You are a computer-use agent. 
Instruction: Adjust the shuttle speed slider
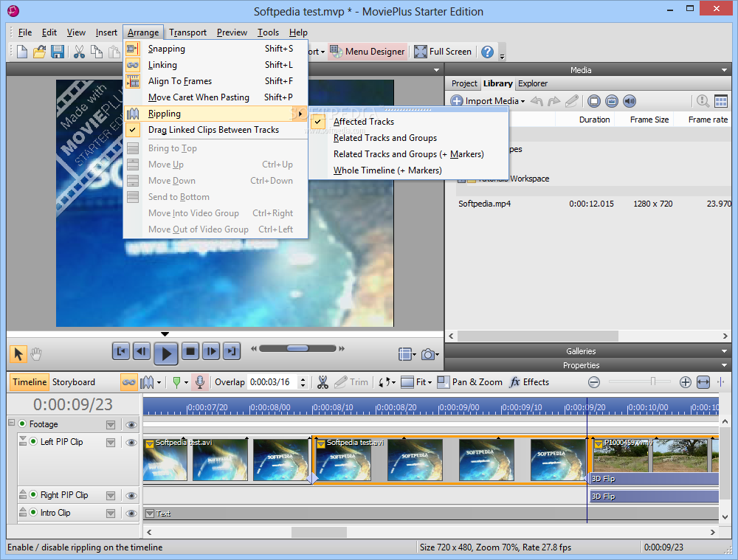297,348
